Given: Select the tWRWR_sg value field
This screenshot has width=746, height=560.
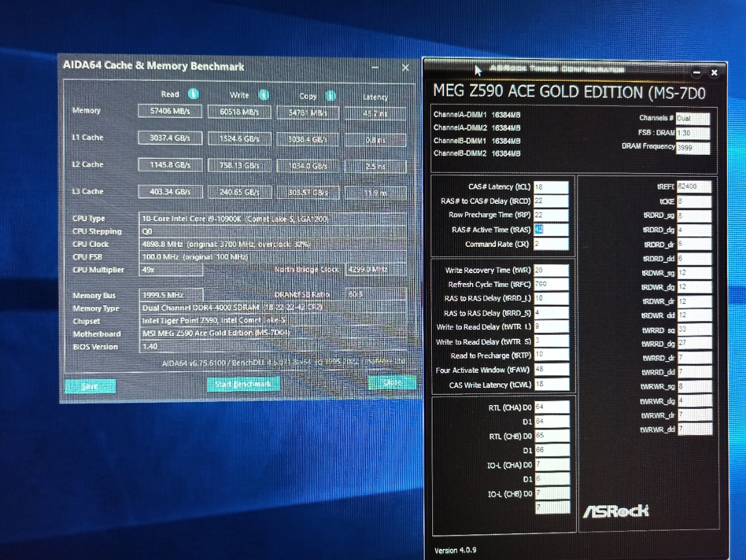Looking at the screenshot, I should point(694,387).
